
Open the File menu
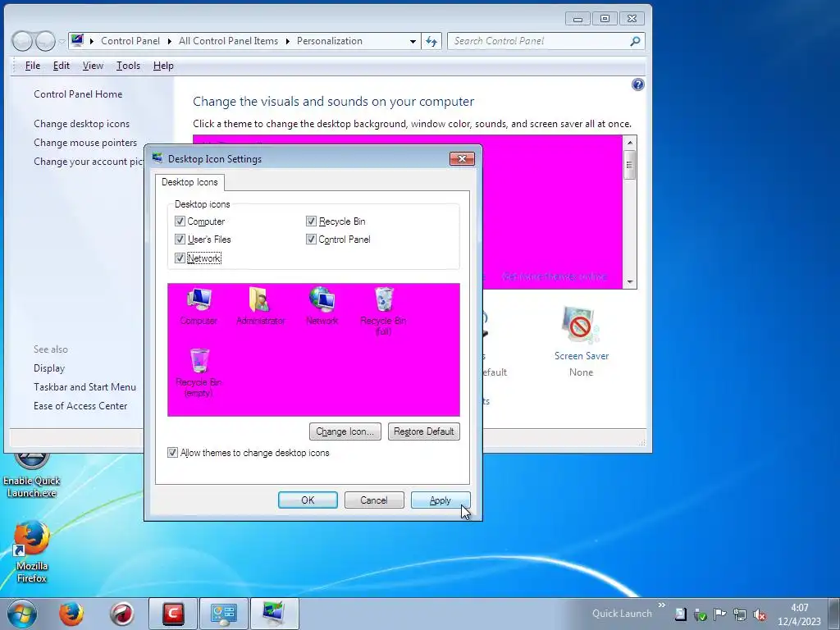coord(33,66)
